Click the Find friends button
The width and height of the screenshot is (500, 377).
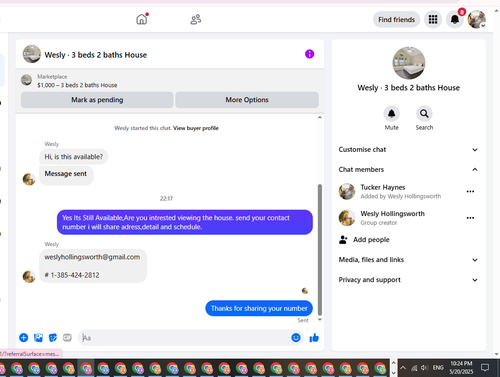coord(396,20)
